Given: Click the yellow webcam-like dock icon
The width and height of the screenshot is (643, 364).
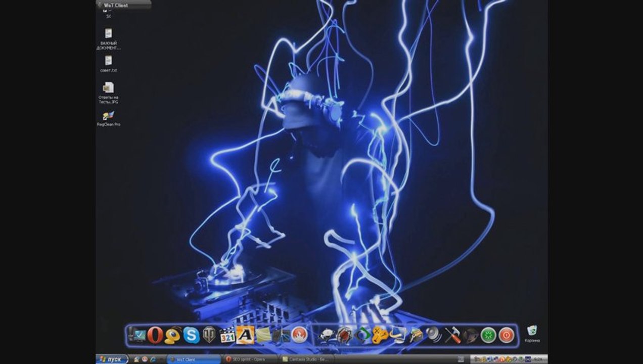Looking at the screenshot, I should coord(173,335).
